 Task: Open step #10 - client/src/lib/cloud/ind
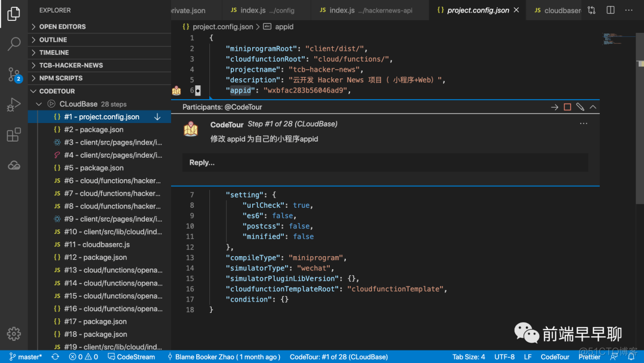(100, 232)
